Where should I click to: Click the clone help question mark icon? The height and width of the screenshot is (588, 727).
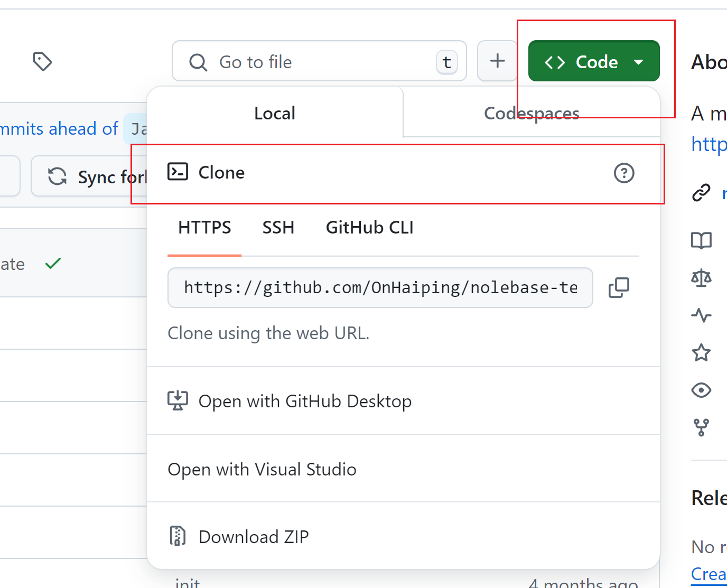tap(624, 173)
